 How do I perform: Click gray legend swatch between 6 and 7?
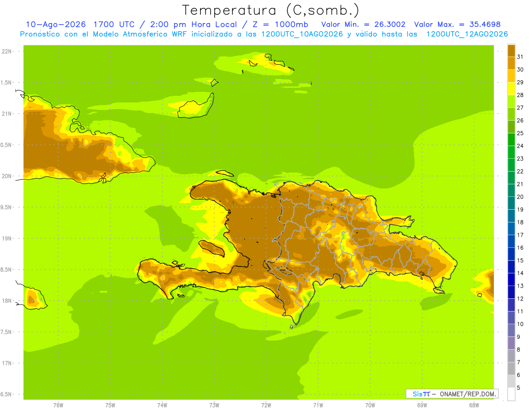(x=511, y=368)
